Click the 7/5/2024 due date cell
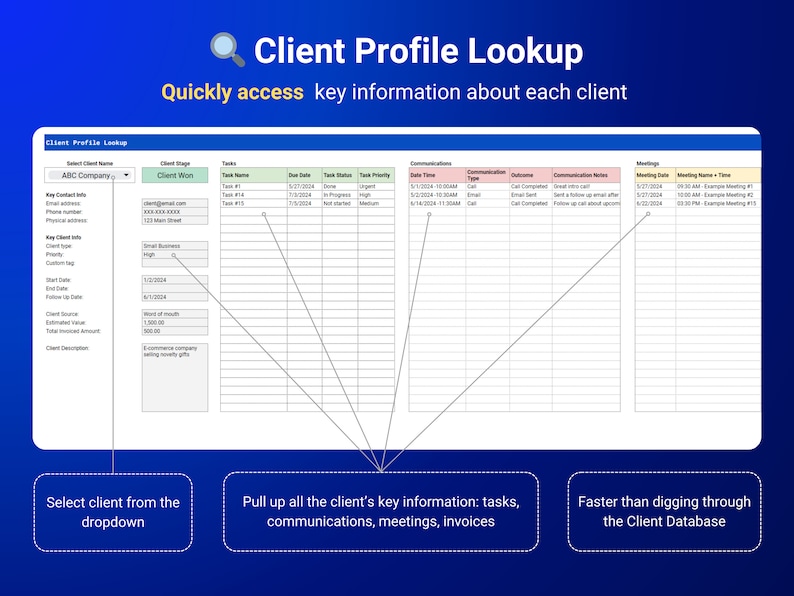The image size is (794, 596). point(304,203)
